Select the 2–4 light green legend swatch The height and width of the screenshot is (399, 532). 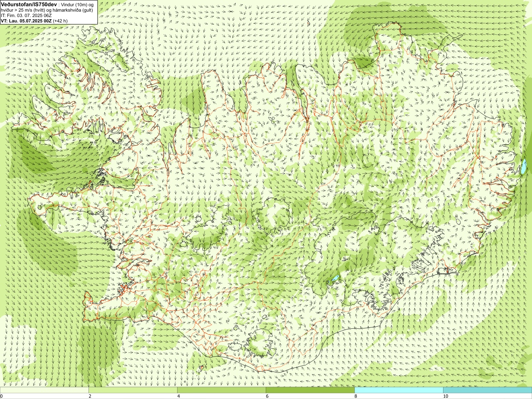click(x=133, y=390)
